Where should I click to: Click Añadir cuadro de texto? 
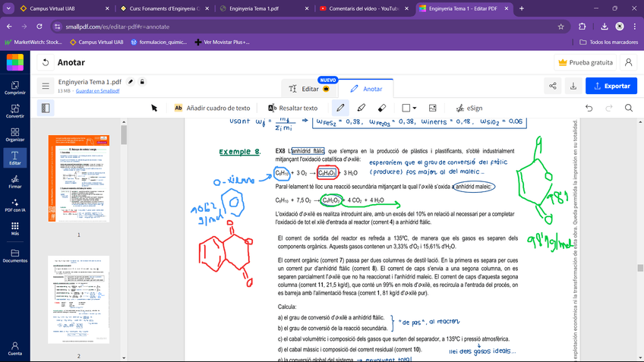[212, 108]
